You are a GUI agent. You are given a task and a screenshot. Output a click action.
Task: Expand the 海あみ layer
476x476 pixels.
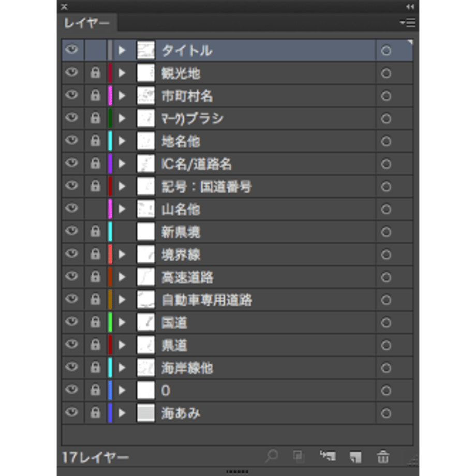tap(122, 413)
